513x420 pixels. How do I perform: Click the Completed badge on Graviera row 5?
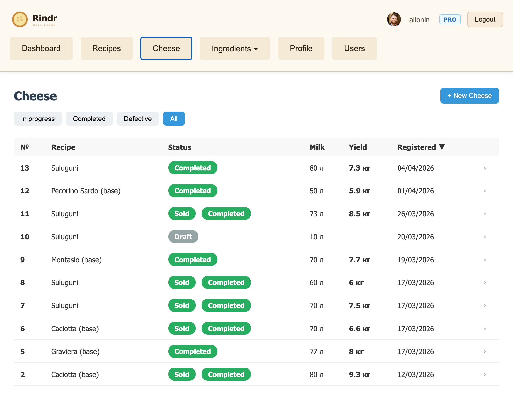pos(193,351)
